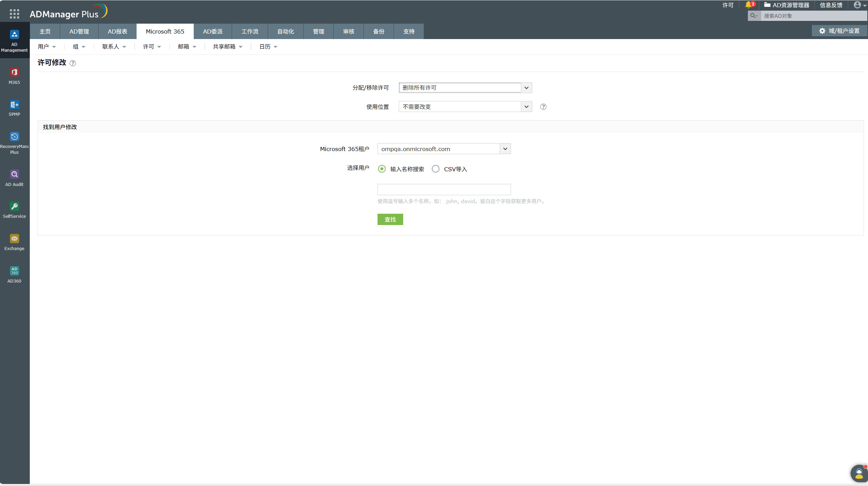Switch to AD报表 tab

117,32
